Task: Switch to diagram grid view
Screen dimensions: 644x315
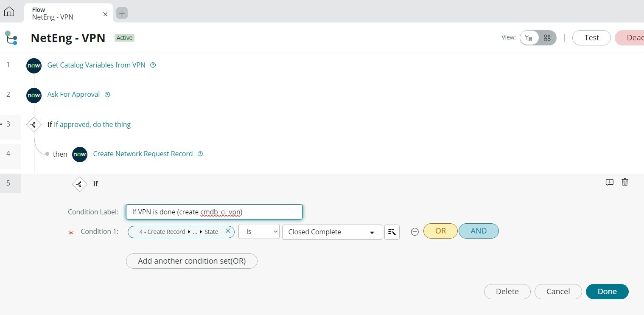Action: [x=547, y=38]
